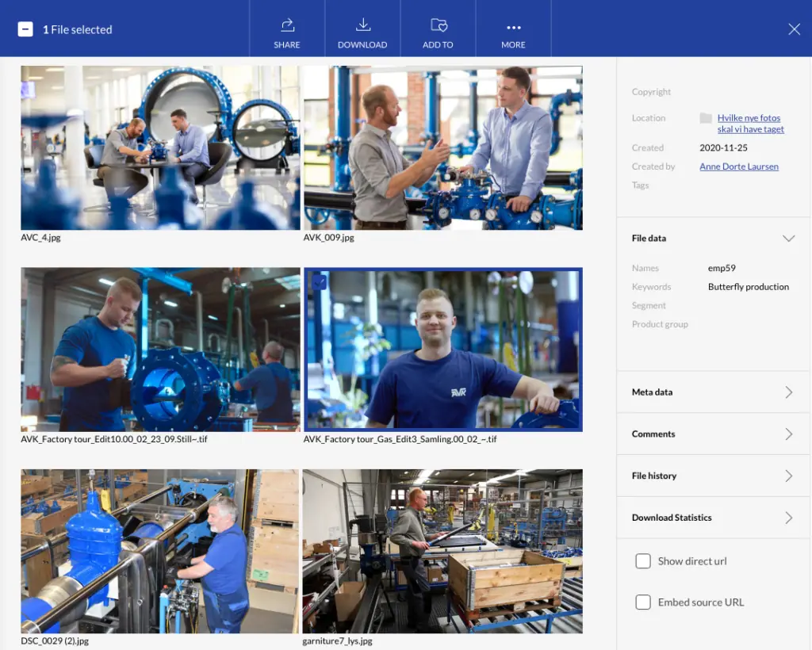Select the garniture7_lys.jpg thumbnail
812x650 pixels.
442,551
